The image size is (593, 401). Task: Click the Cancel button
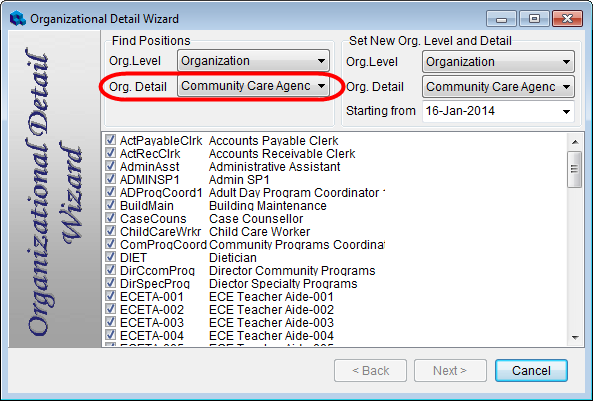click(x=531, y=371)
